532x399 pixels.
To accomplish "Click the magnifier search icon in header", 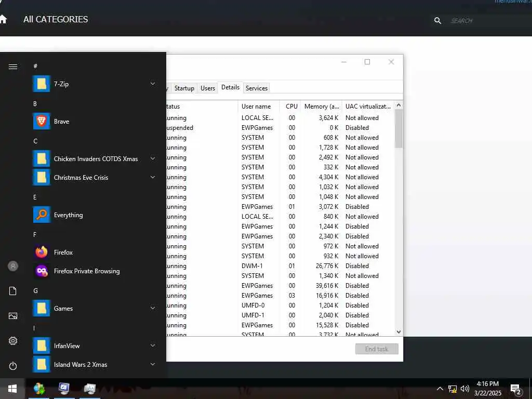I will pyautogui.click(x=437, y=21).
